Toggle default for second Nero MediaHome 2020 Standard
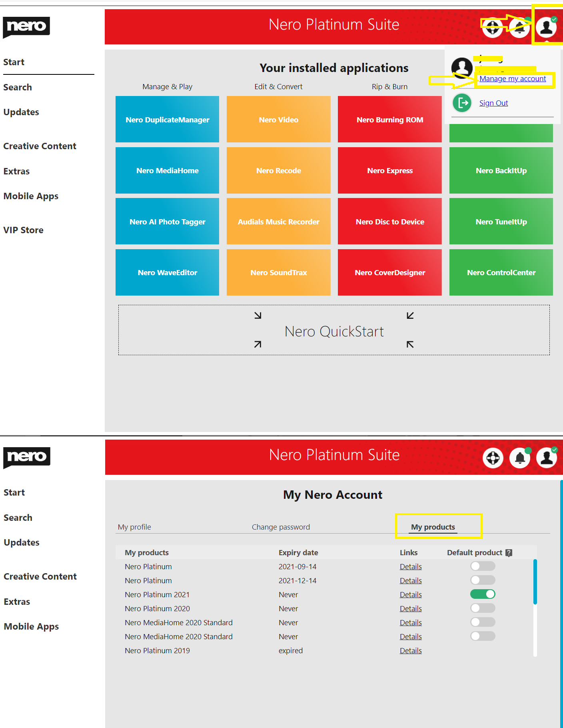 (483, 636)
